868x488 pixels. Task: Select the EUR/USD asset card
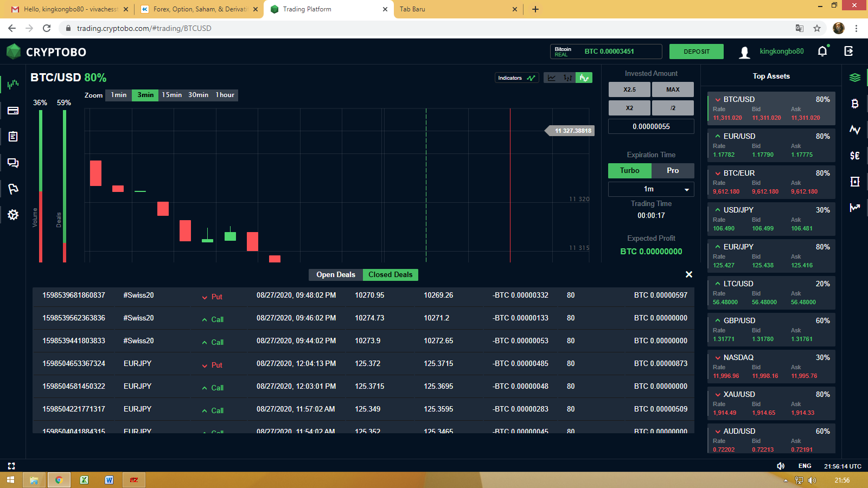(771, 146)
